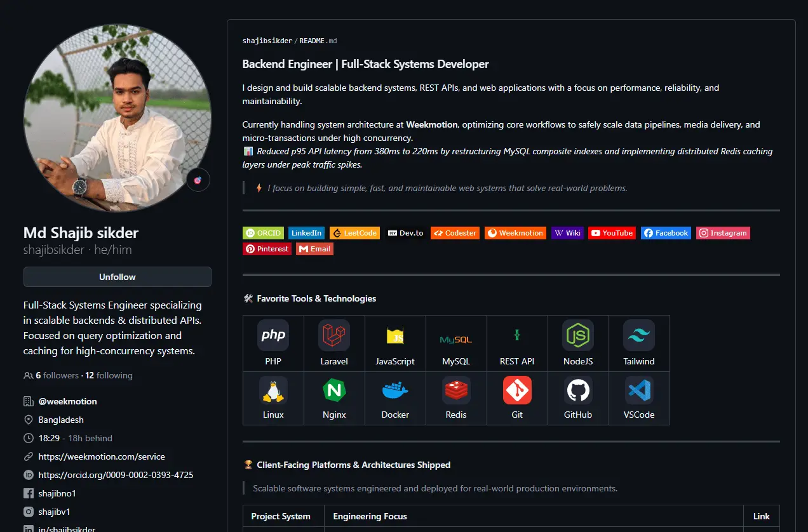Click 'Backend Engineer | Full-Stack Systems Developer' heading
The image size is (808, 532).
[366, 64]
